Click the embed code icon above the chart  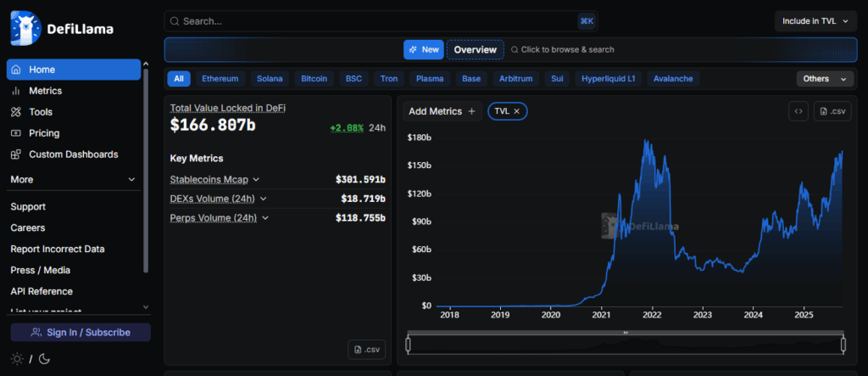798,111
